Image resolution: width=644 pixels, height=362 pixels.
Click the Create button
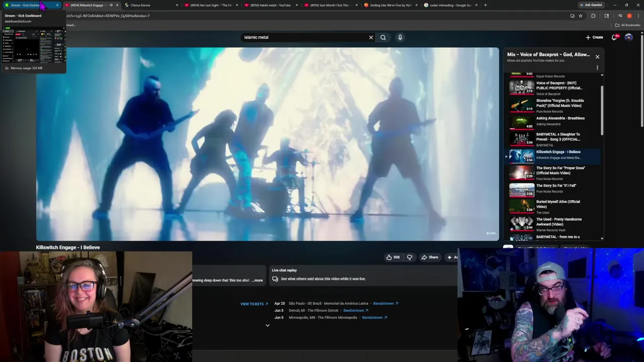tap(594, 37)
